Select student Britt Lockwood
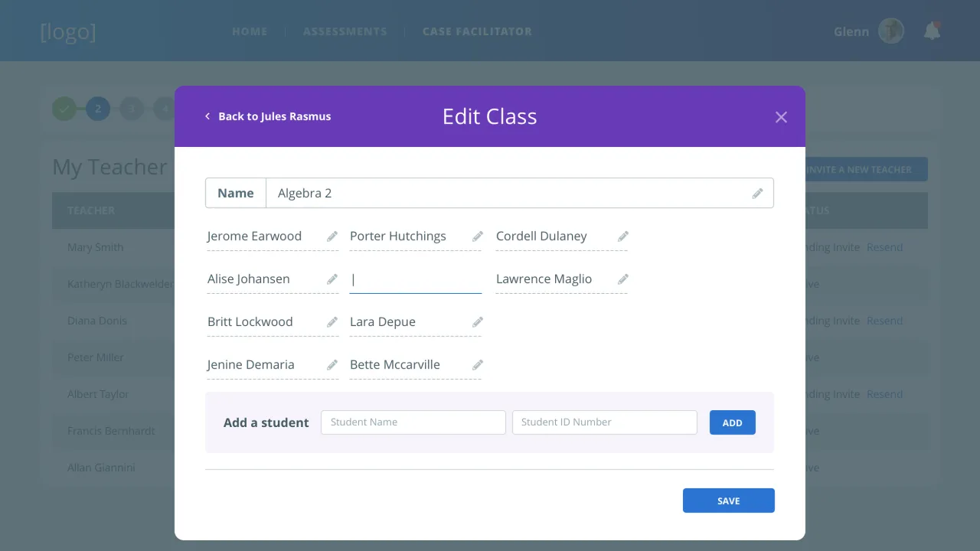The image size is (980, 551). (250, 322)
